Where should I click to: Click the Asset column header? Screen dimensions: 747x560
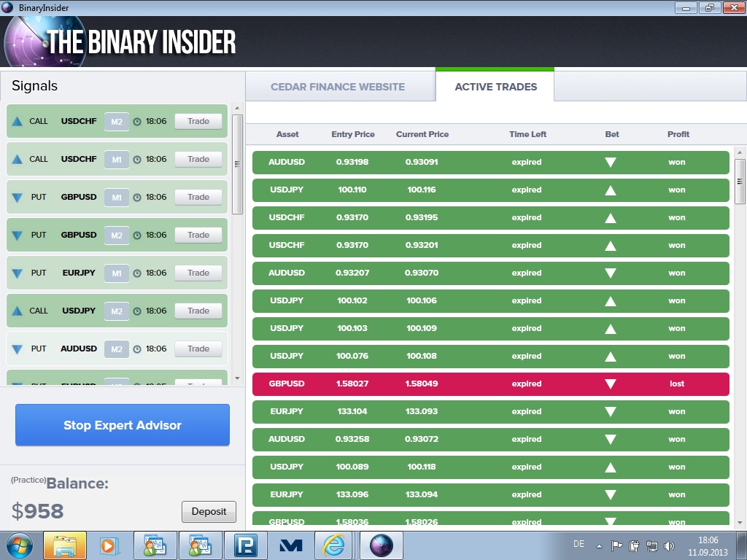point(287,134)
